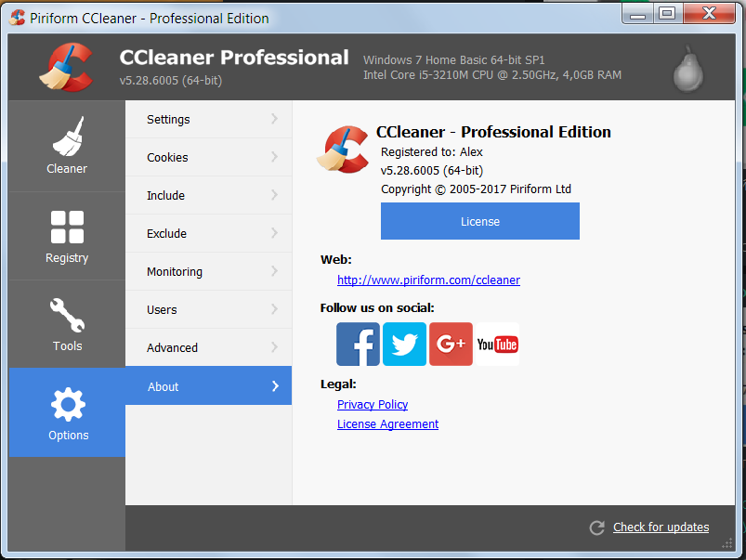Click the 'CCleaner - Professional Edition' heading
Image resolution: width=746 pixels, height=560 pixels.
[493, 132]
